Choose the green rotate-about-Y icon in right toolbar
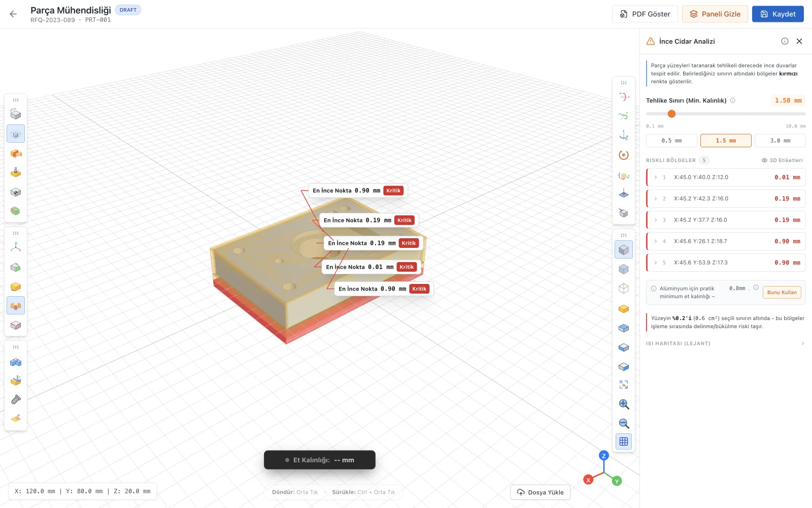The height and width of the screenshot is (508, 812). pyautogui.click(x=624, y=116)
